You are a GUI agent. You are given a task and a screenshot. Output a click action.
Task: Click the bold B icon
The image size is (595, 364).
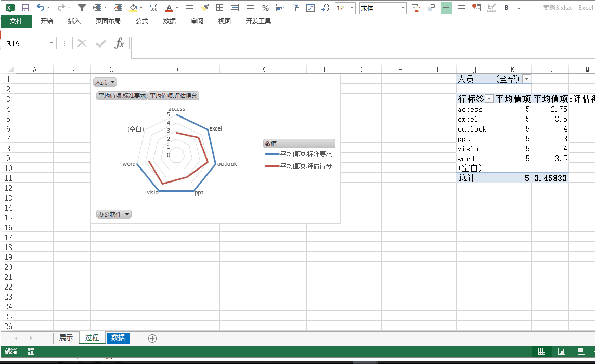pos(506,8)
